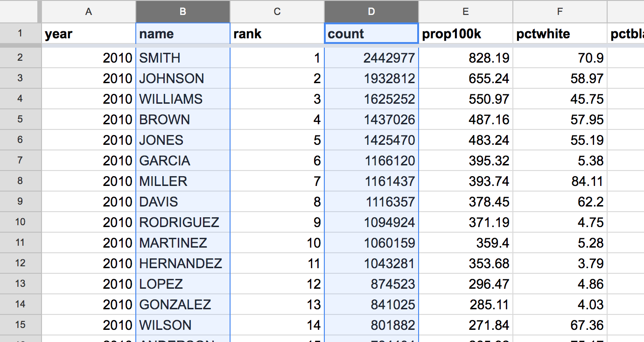Select row 11 header
This screenshot has height=342, width=644.
(x=21, y=242)
